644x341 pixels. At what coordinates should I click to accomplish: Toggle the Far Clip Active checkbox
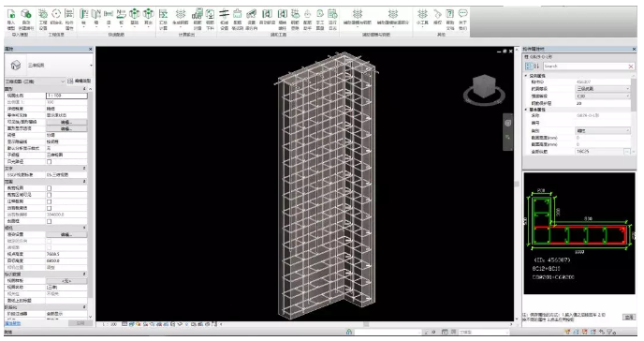(50, 208)
